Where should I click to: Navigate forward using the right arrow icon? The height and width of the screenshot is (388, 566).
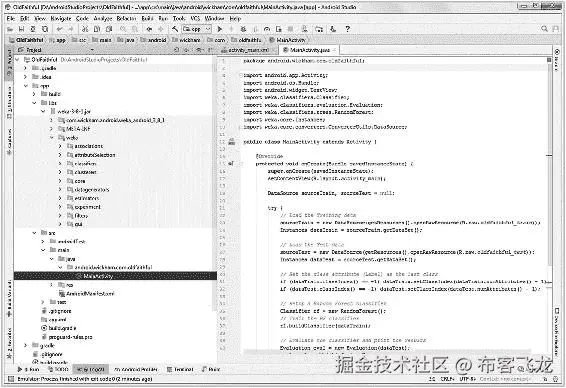[x=160, y=29]
